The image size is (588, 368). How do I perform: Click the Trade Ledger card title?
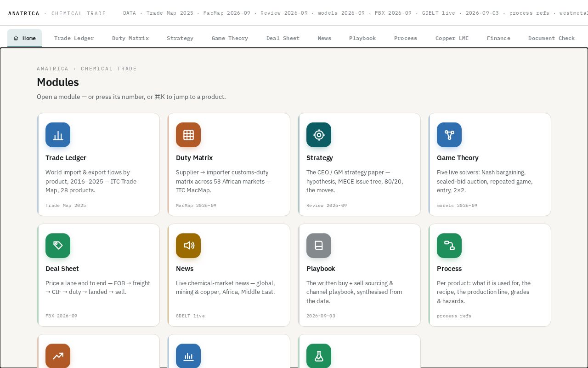[66, 158]
